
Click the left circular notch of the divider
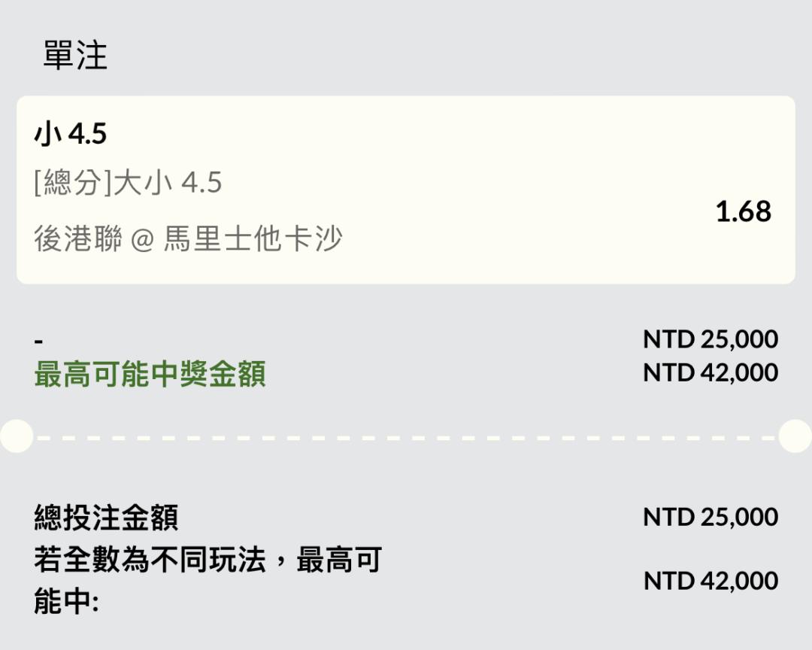(17, 436)
